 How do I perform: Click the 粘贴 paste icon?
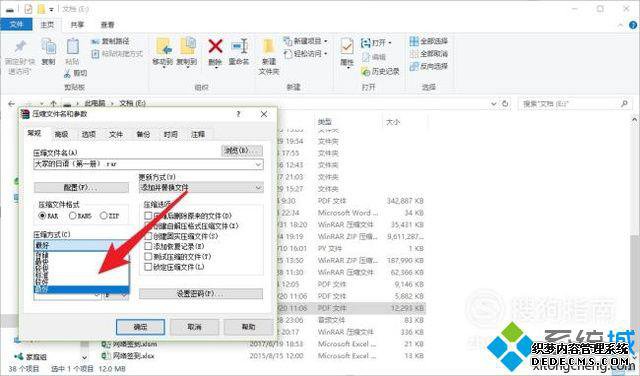pyautogui.click(x=72, y=46)
